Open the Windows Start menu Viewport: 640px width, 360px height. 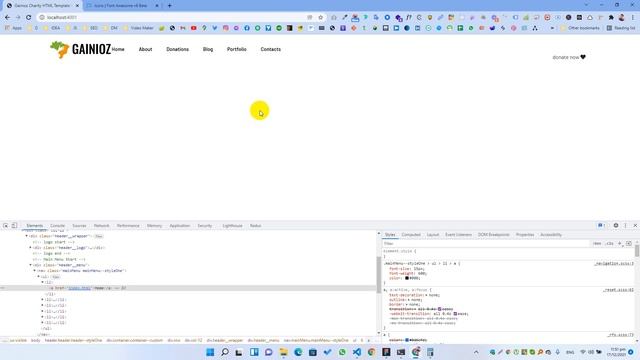pos(210,352)
